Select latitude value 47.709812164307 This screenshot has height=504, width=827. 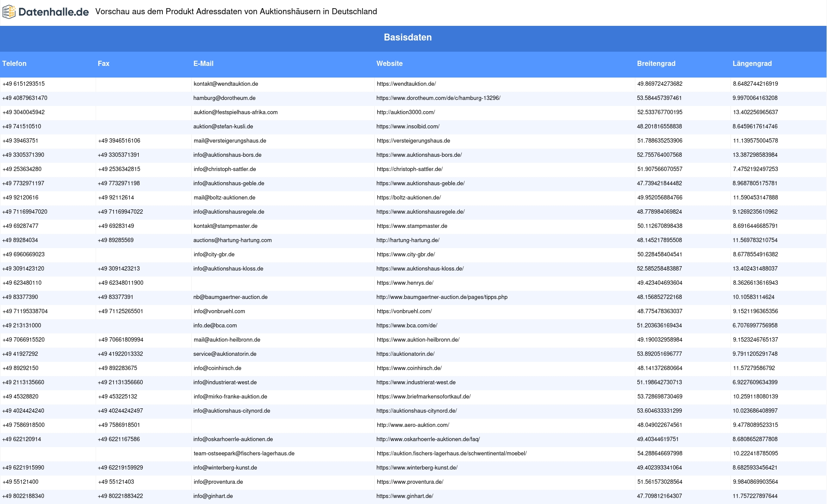pos(659,496)
